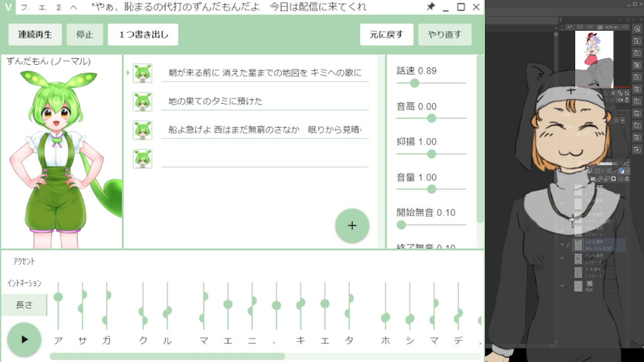The height and width of the screenshot is (362, 644).
Task: Toggle visibility of IMG_1518 のコピー layer
Action: (562, 245)
